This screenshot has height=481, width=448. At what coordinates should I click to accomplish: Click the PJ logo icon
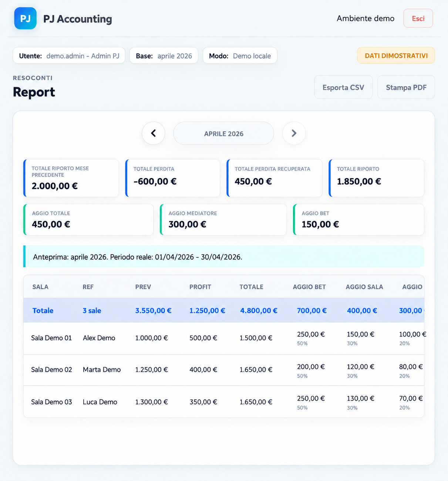point(25,18)
